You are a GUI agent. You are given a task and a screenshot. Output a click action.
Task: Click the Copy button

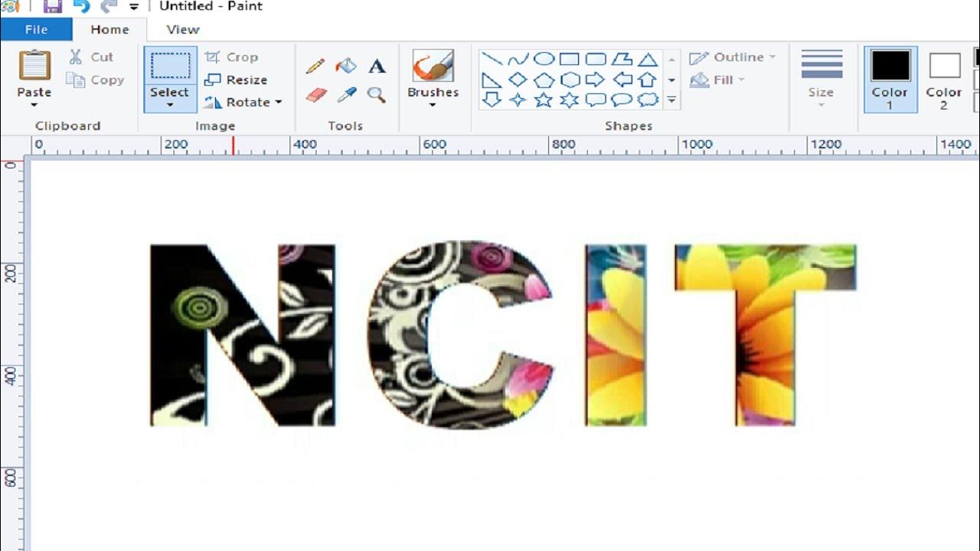(x=95, y=80)
